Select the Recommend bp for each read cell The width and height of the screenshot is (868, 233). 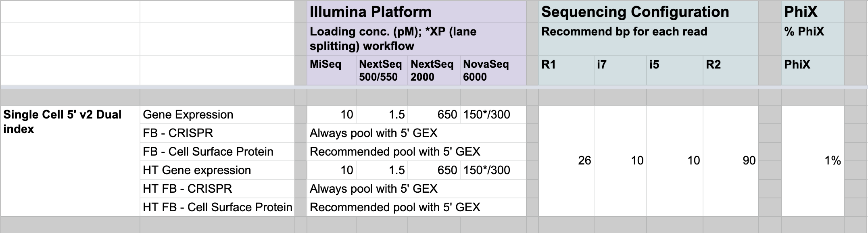[648, 39]
